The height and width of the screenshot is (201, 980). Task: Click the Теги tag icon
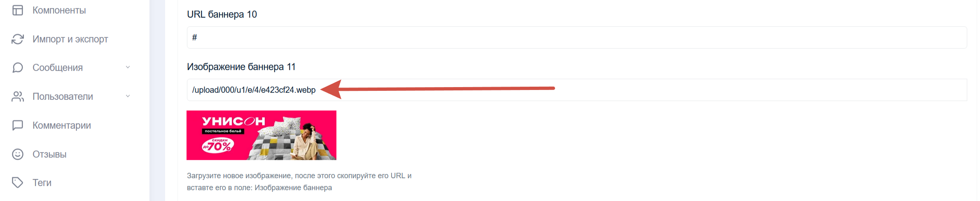[18, 182]
